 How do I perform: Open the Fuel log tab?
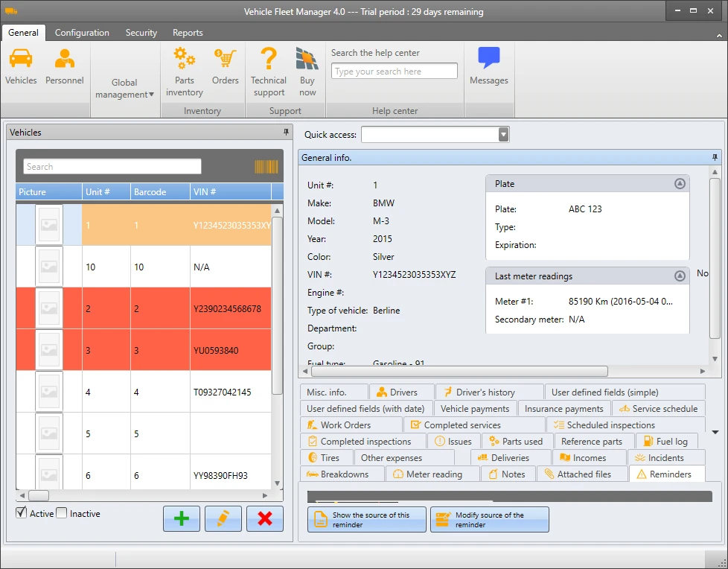tap(666, 442)
